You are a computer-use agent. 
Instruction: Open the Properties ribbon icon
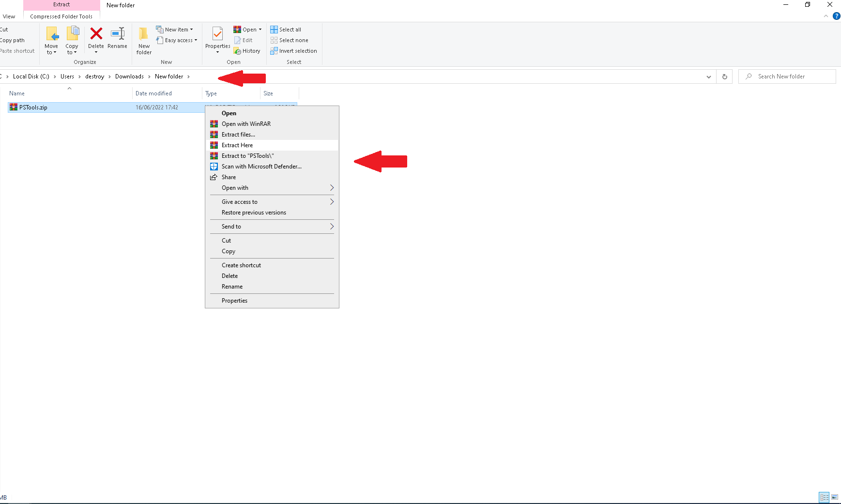point(218,34)
